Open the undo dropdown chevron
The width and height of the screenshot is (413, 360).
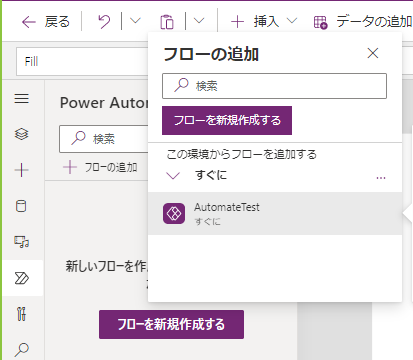pyautogui.click(x=135, y=21)
